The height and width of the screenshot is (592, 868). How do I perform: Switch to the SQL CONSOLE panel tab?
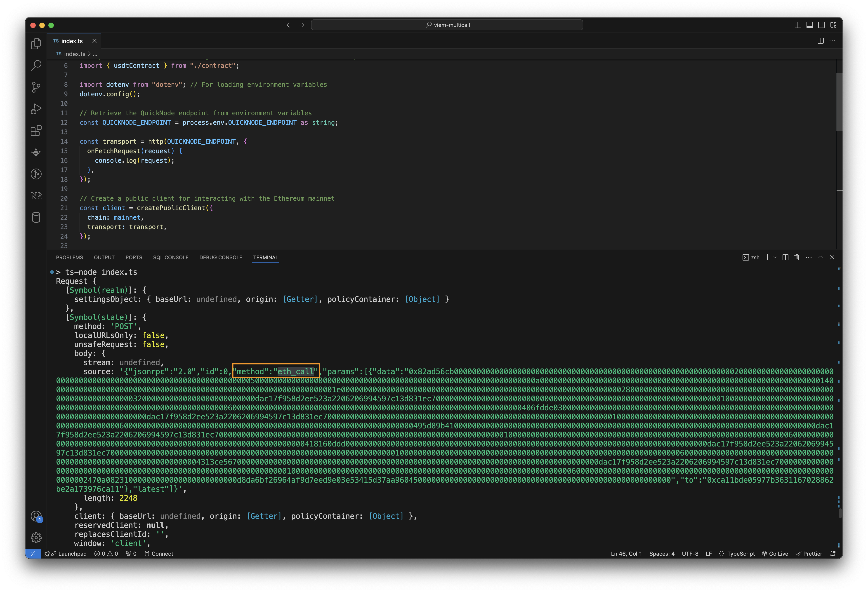(x=171, y=258)
